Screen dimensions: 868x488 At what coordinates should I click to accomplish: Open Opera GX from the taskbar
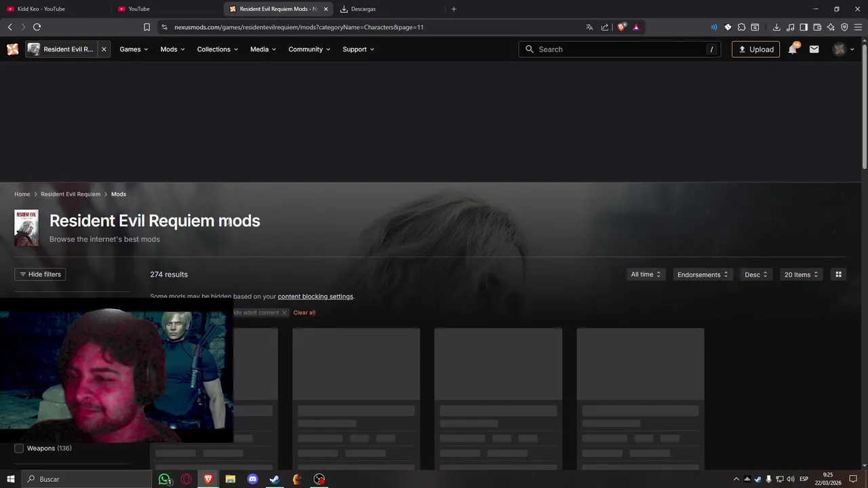pyautogui.click(x=186, y=479)
